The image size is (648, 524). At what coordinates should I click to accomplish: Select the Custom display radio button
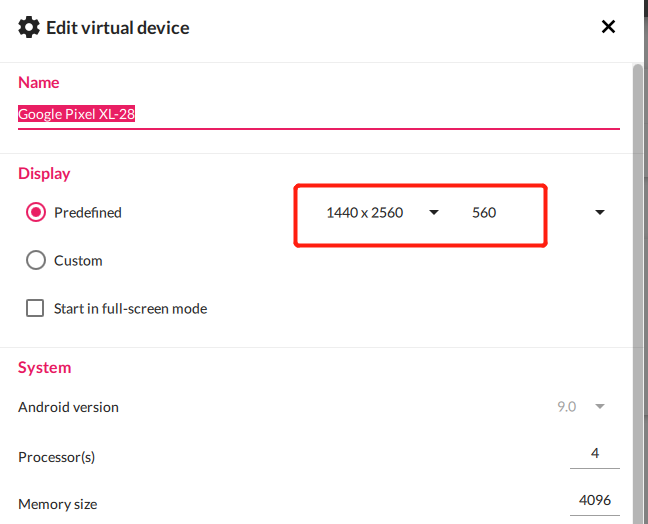[36, 260]
